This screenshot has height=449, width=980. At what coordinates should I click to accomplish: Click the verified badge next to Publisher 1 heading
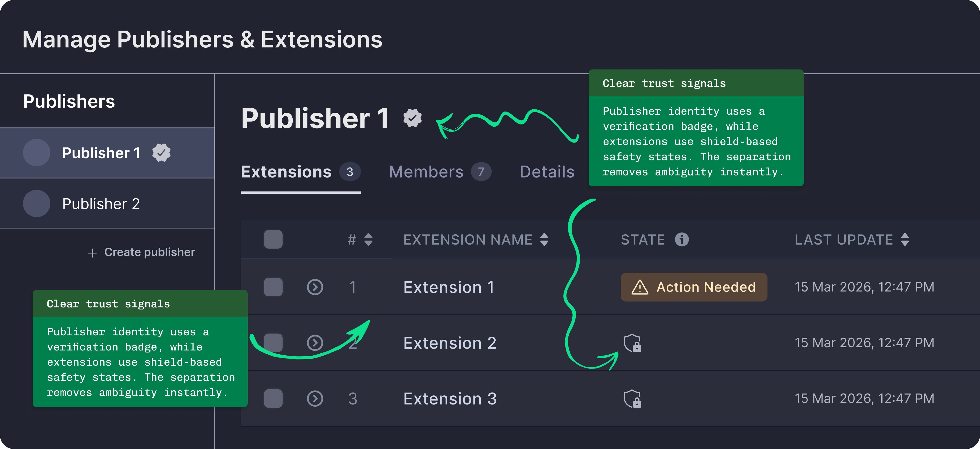412,118
